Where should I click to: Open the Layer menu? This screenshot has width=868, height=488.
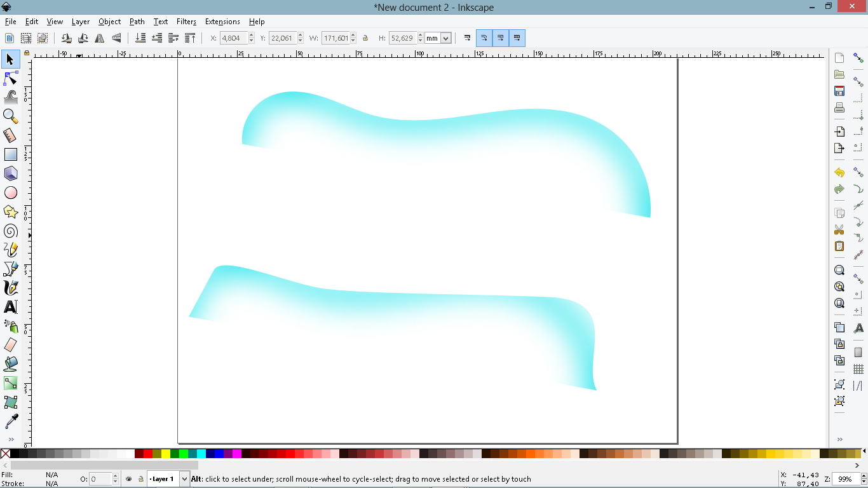[81, 22]
